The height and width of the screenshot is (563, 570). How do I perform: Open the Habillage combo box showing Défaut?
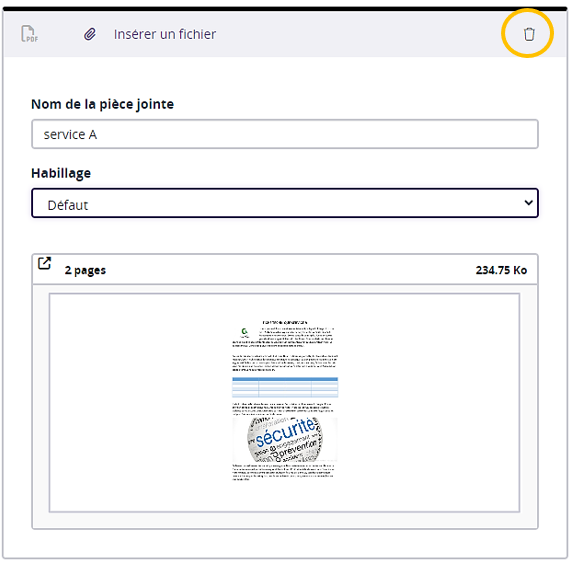pyautogui.click(x=285, y=203)
